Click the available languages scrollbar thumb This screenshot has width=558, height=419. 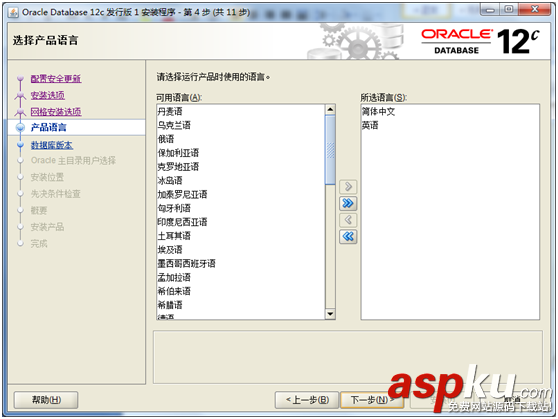[x=330, y=150]
